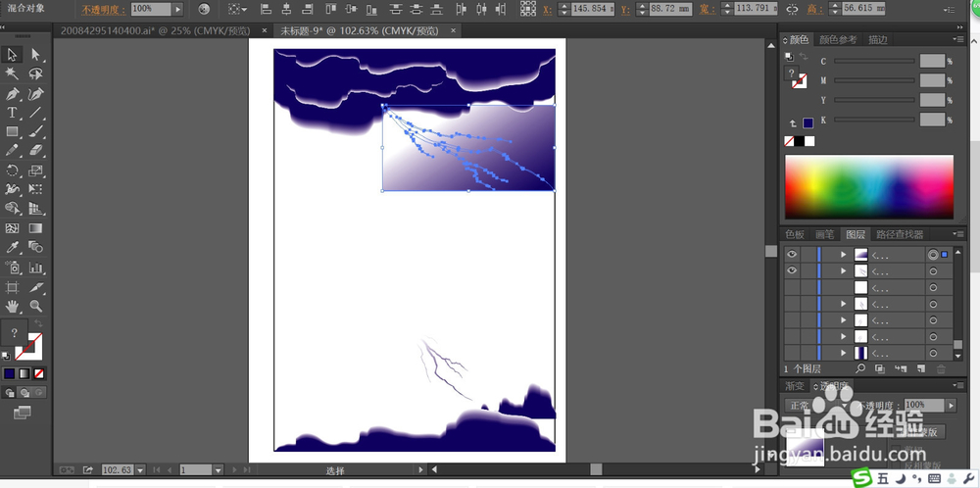Select the Line Segment tool
Image resolution: width=980 pixels, height=488 pixels.
tap(35, 113)
